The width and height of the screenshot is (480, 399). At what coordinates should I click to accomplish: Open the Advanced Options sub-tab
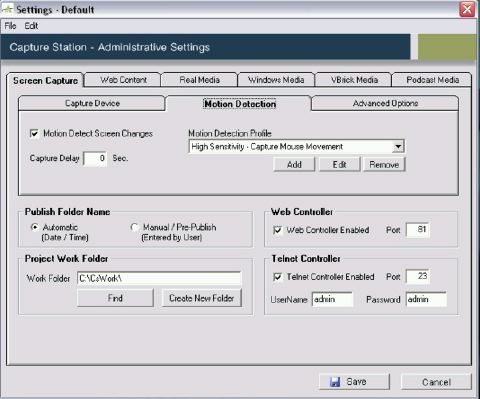point(385,103)
